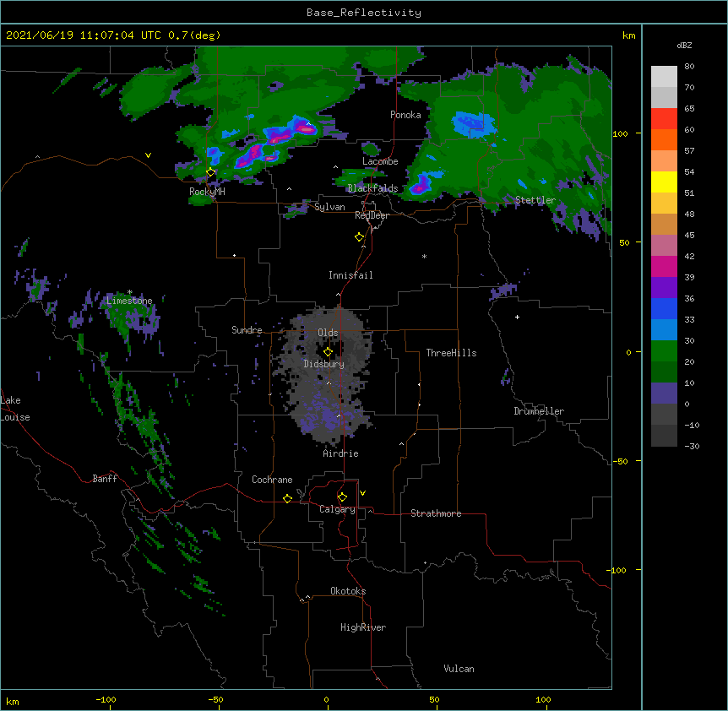Click the Cochrane label

(272, 480)
